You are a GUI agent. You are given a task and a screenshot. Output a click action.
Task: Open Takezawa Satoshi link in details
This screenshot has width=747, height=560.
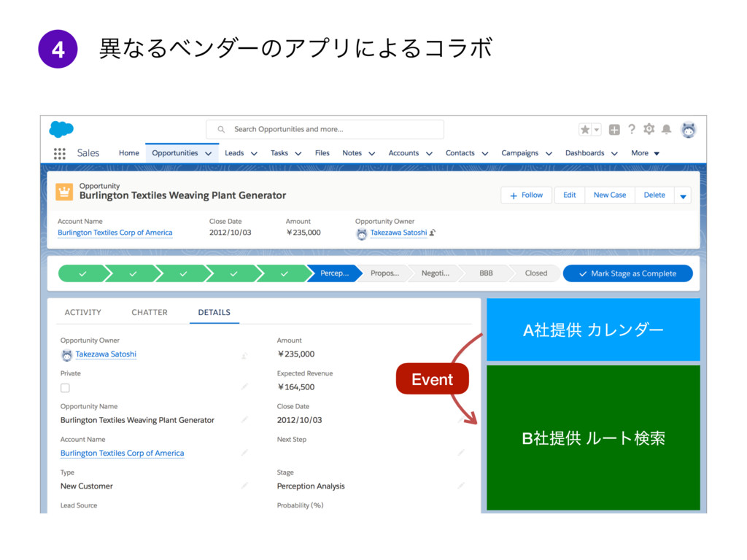[x=106, y=354]
